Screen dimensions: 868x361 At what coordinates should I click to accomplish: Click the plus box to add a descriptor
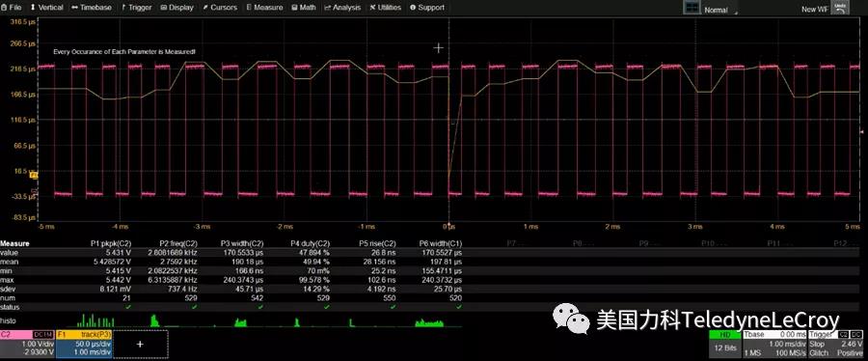click(x=140, y=344)
